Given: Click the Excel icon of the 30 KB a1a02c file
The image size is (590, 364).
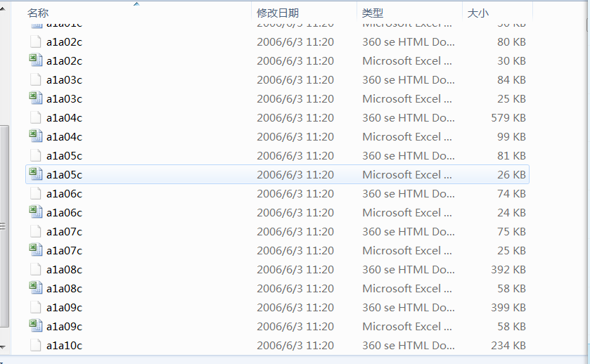Looking at the screenshot, I should tap(35, 60).
